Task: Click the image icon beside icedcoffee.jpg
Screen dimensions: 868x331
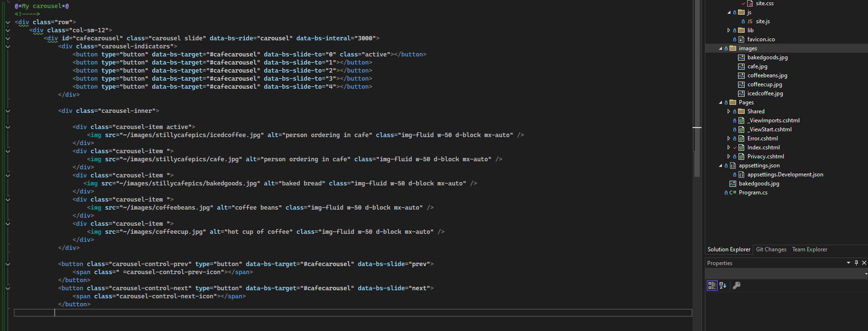Action: pyautogui.click(x=741, y=93)
